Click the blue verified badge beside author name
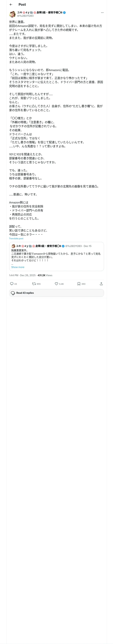113x644 pixels. point(64,13)
